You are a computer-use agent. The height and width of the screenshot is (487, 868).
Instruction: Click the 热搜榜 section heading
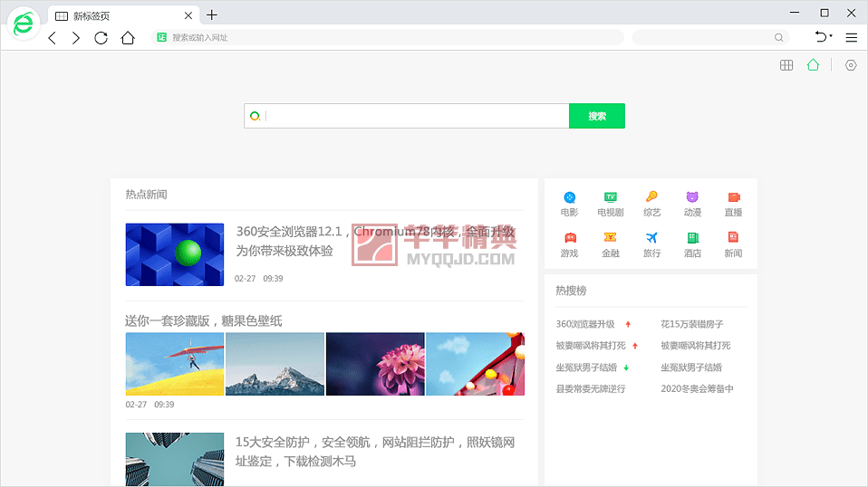(571, 291)
